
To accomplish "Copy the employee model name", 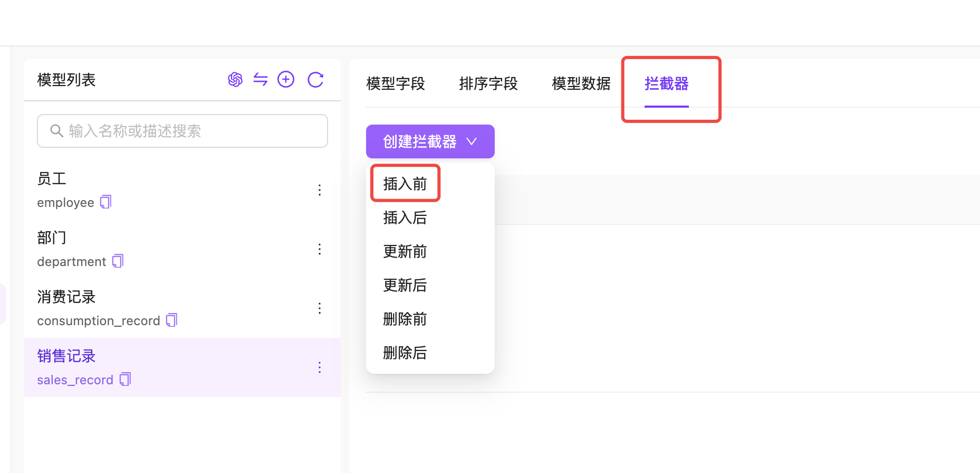I will (106, 202).
